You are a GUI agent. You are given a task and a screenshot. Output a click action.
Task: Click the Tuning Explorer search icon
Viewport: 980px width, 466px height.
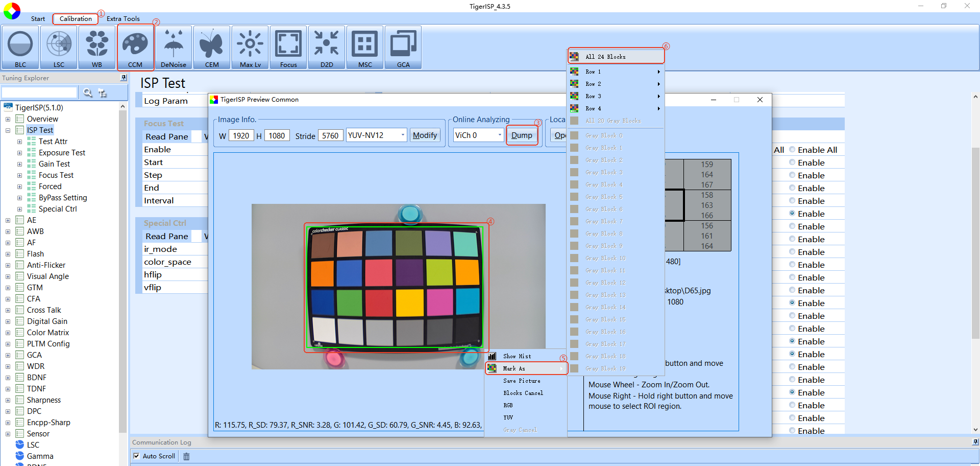tap(88, 92)
